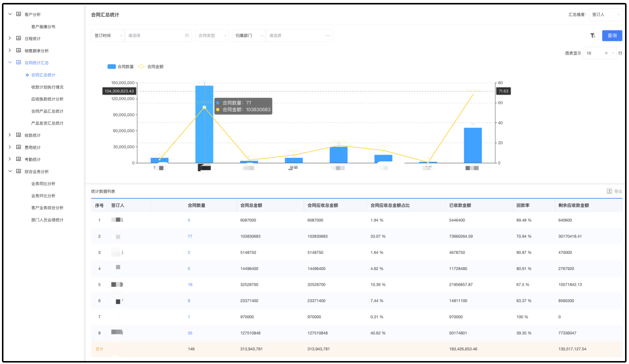
Task: Open the calendar icon in date picker
Action: coord(187,35)
